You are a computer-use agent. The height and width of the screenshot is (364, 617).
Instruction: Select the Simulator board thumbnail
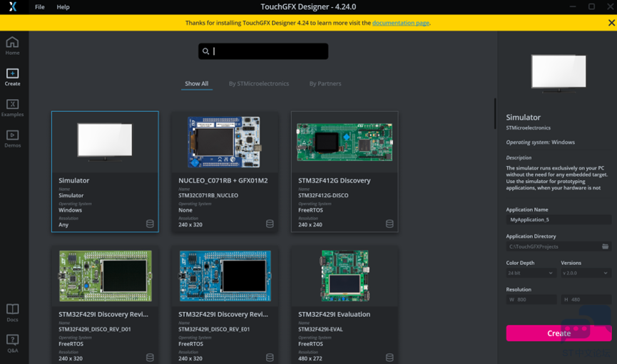coord(105,142)
